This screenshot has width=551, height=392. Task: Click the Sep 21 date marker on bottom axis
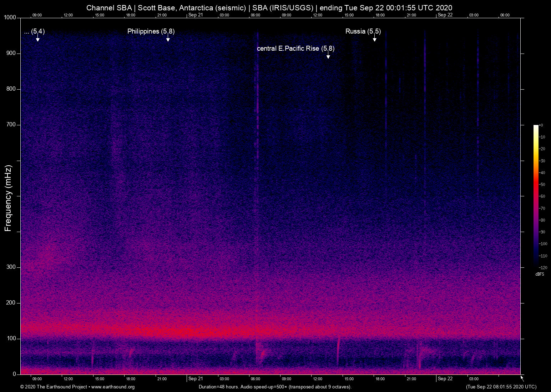pyautogui.click(x=195, y=379)
